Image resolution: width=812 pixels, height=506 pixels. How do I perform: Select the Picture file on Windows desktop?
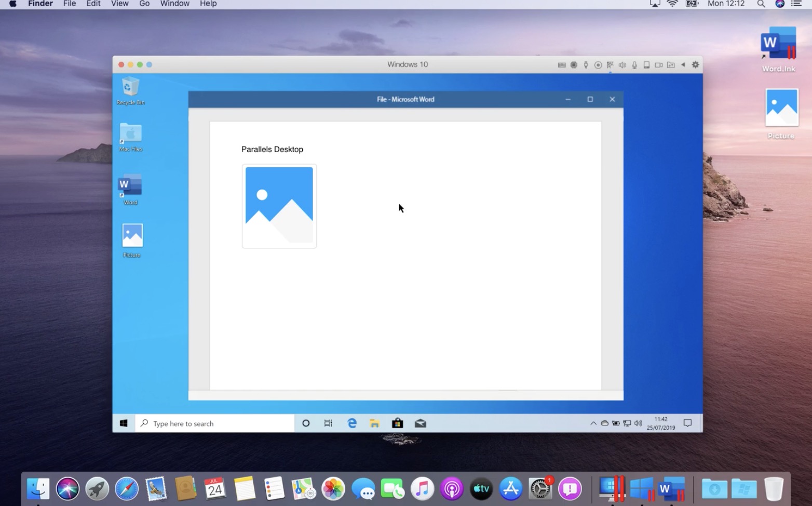(x=132, y=241)
